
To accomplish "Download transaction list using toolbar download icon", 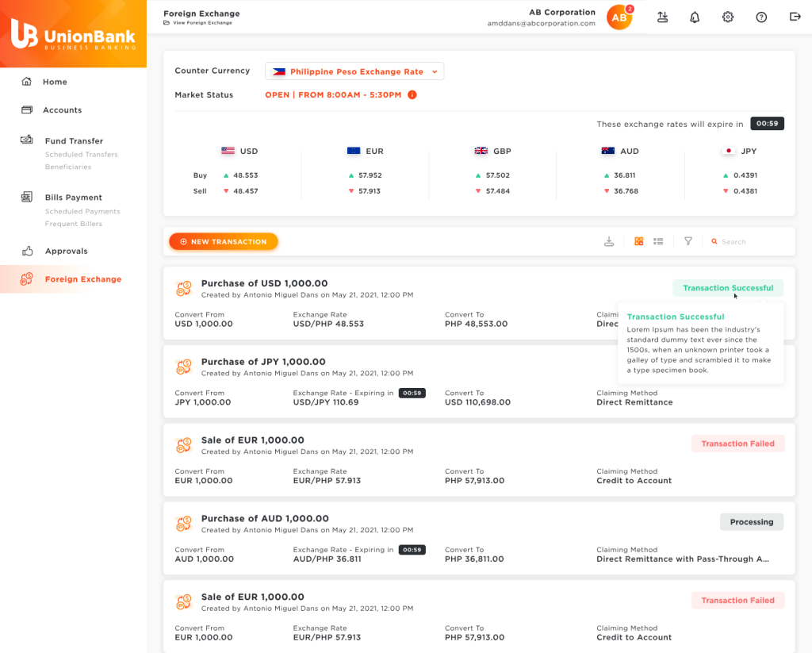I will click(609, 242).
